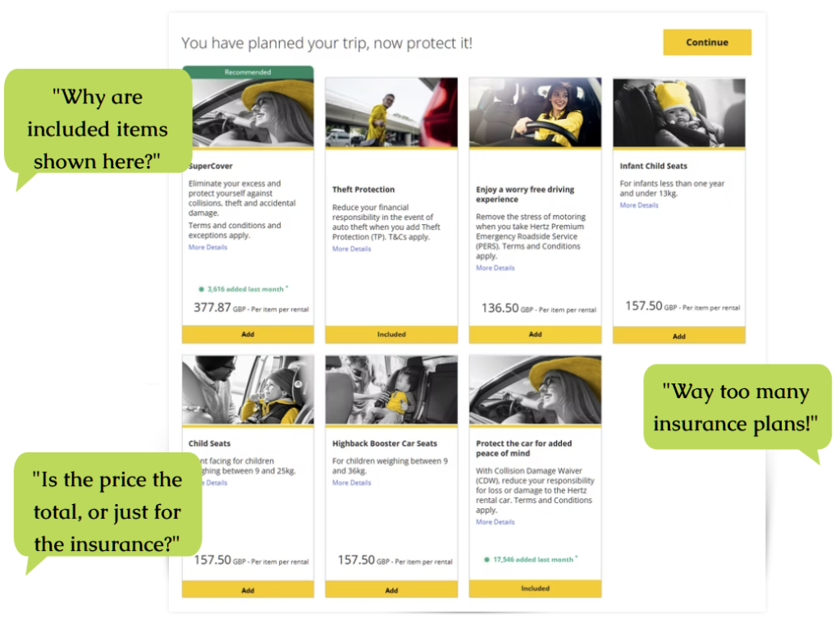Select the Theft Protection card photo
Image resolution: width=840 pixels, height=619 pixels.
coord(391,112)
